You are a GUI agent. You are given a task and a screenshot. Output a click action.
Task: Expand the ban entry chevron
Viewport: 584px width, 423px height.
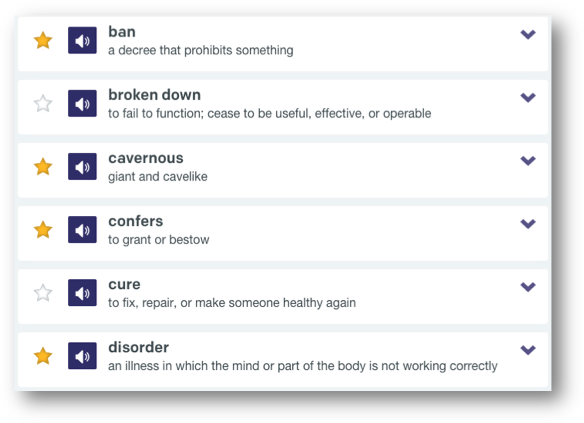pos(528,34)
